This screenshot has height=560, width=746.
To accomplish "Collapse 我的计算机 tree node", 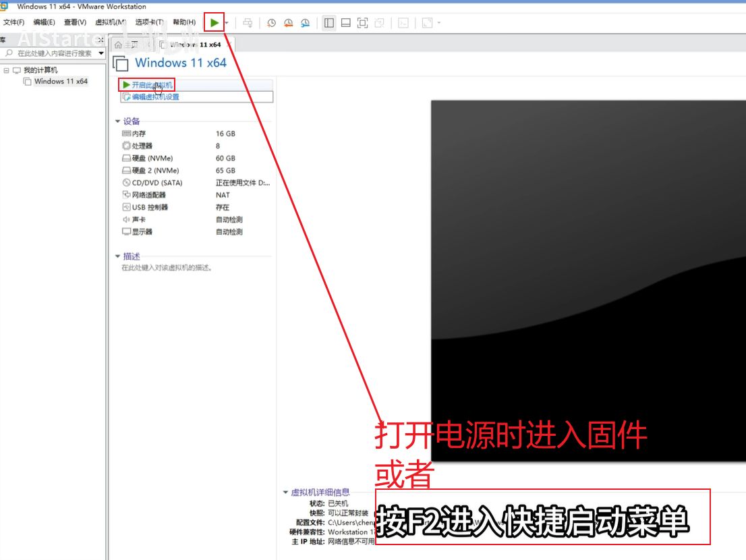I will (6, 70).
